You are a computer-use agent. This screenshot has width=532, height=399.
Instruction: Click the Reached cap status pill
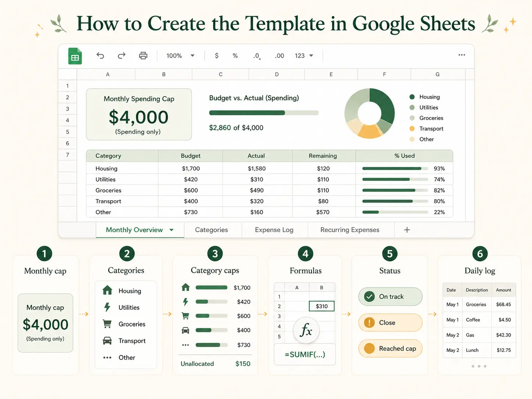390,348
